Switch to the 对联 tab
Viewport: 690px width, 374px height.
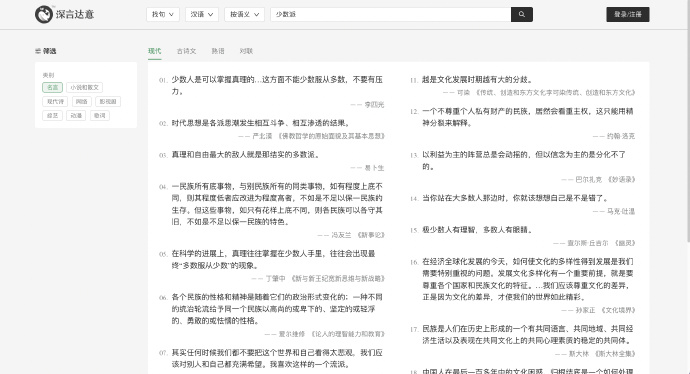click(246, 51)
